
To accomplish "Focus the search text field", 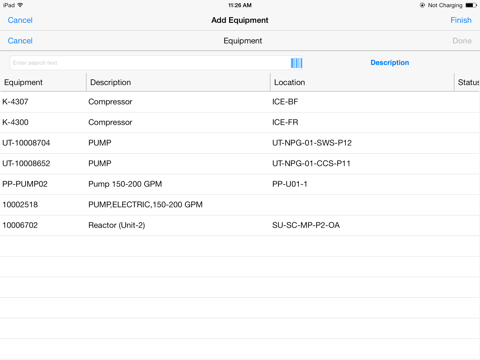I will (x=150, y=63).
